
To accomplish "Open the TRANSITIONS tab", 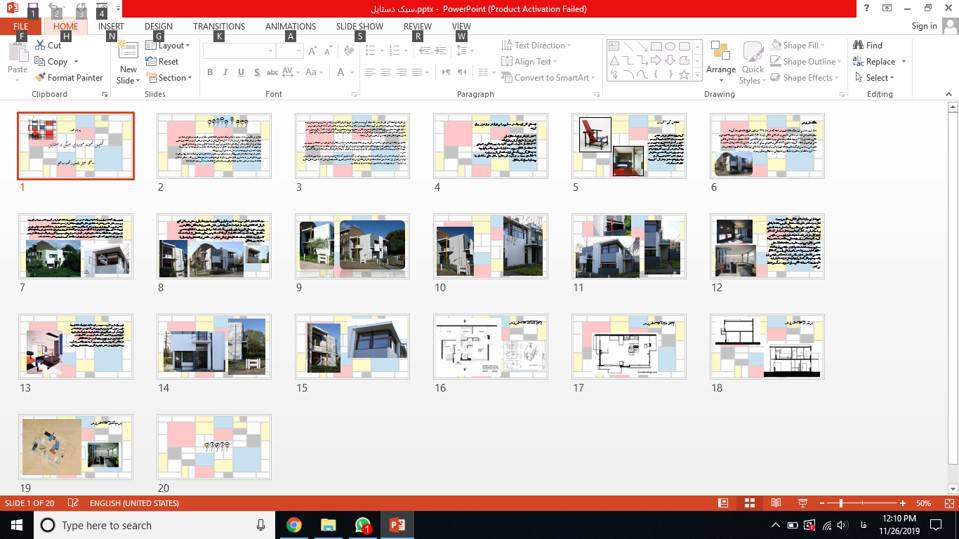I will 219,26.
